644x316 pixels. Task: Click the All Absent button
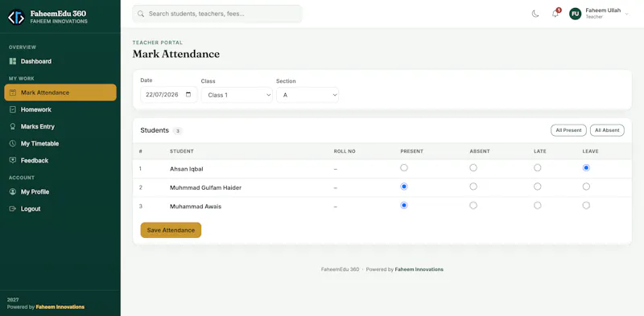[607, 130]
